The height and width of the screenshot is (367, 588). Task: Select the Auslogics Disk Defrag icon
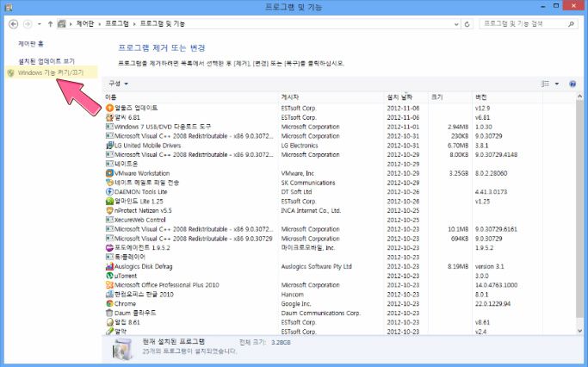point(109,266)
